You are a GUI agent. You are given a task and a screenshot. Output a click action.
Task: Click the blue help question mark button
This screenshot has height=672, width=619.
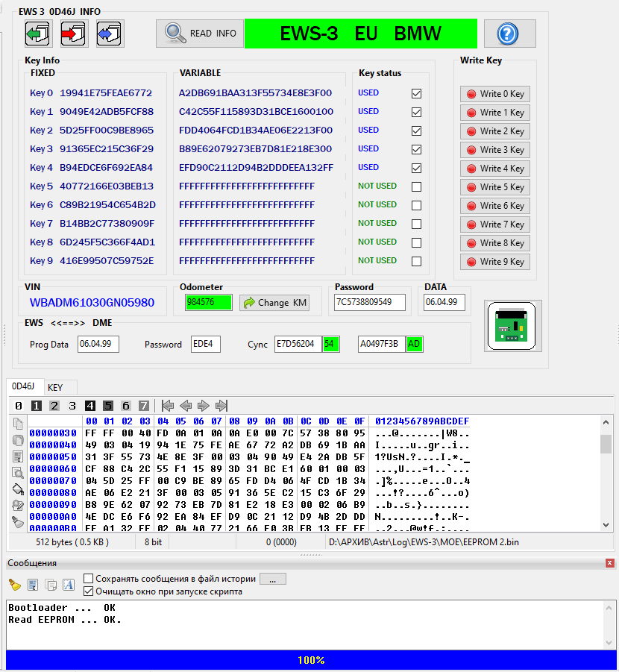pos(509,34)
